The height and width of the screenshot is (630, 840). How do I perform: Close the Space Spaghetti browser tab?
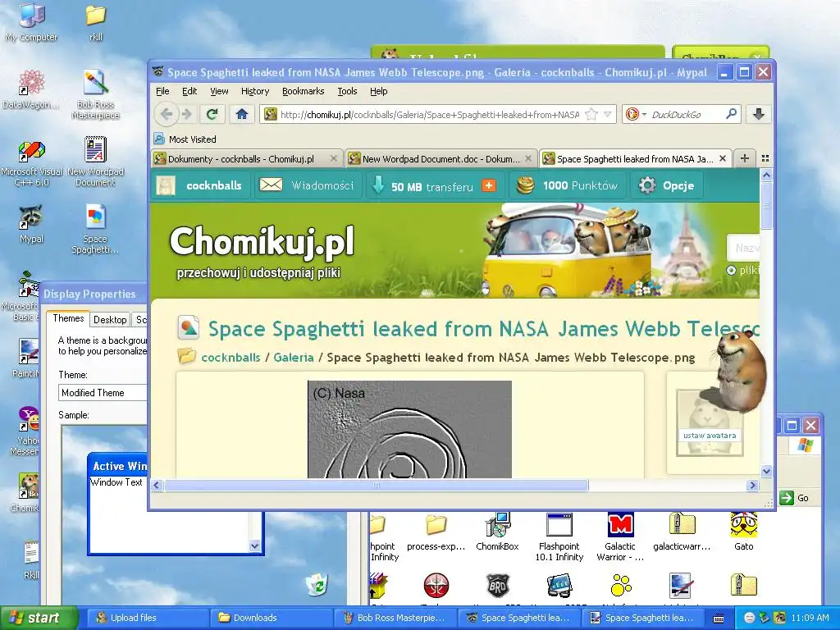tap(723, 158)
